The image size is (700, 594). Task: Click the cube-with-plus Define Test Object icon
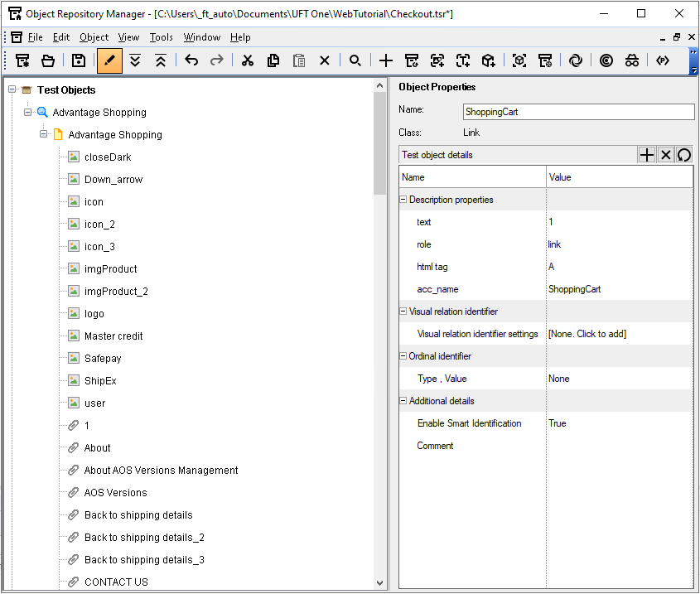(489, 60)
